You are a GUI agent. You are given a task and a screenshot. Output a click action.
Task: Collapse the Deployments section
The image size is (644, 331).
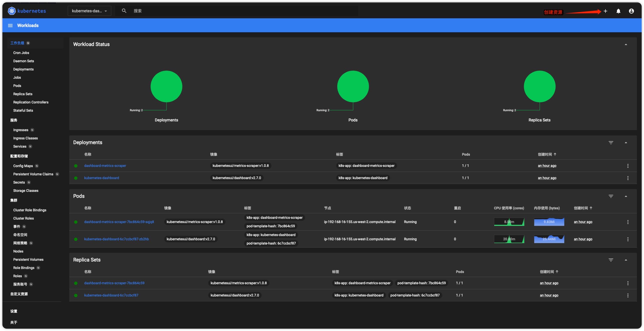pos(626,142)
